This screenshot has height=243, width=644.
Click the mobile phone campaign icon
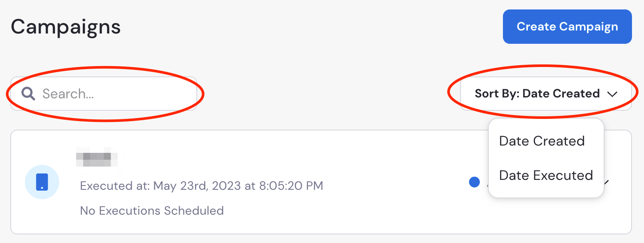point(42,182)
